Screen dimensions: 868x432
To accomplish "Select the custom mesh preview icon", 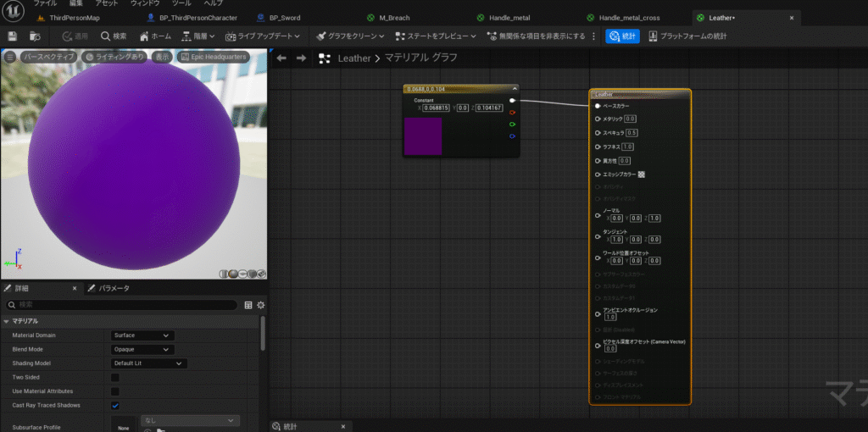I will click(261, 274).
